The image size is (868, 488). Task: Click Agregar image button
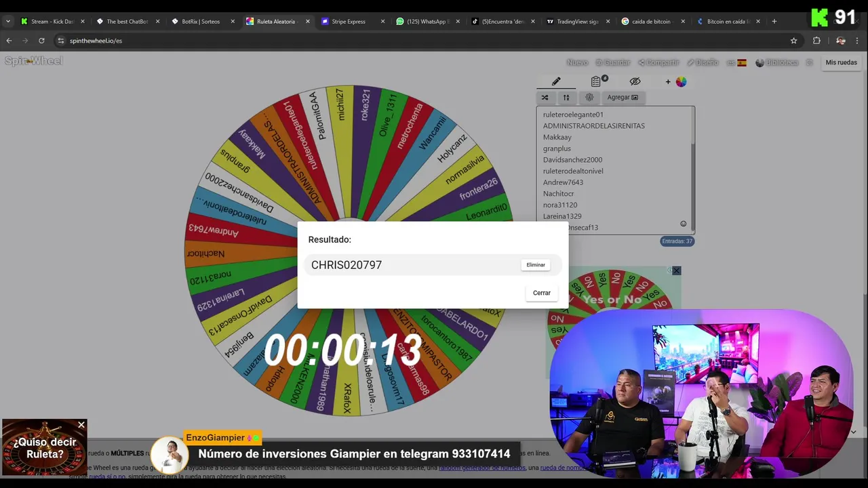coord(623,98)
